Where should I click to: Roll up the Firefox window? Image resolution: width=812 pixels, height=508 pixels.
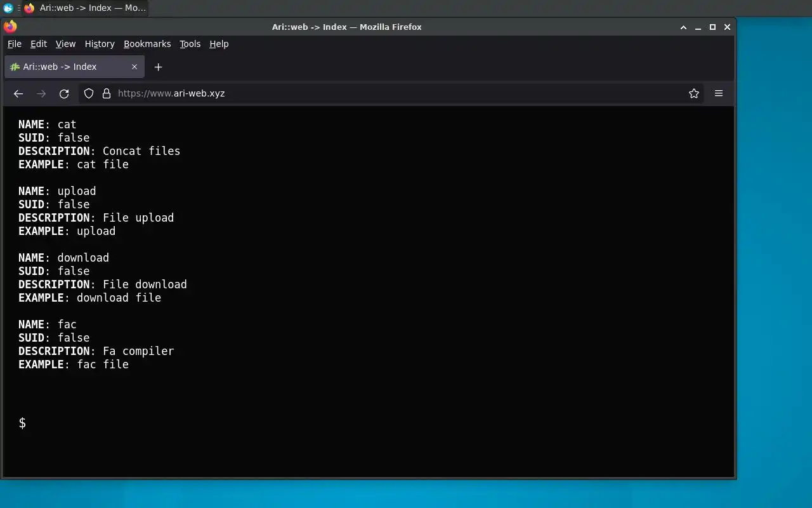683,27
